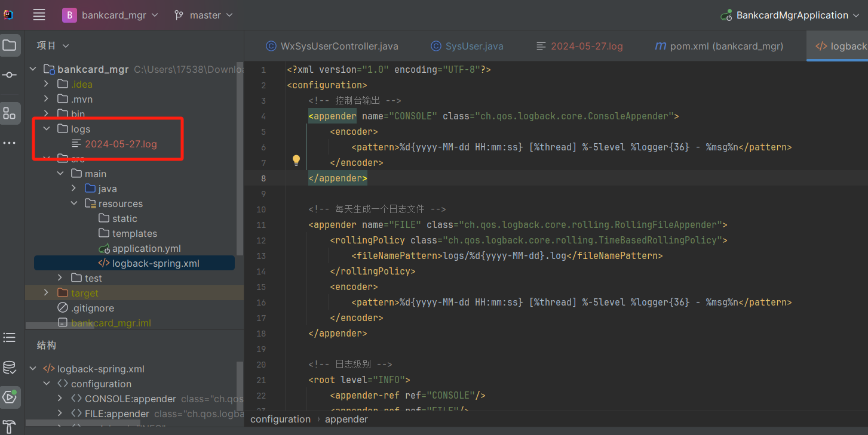Image resolution: width=868 pixels, height=435 pixels.
Task: Open the bulleted list tool window icon
Action: (x=10, y=338)
